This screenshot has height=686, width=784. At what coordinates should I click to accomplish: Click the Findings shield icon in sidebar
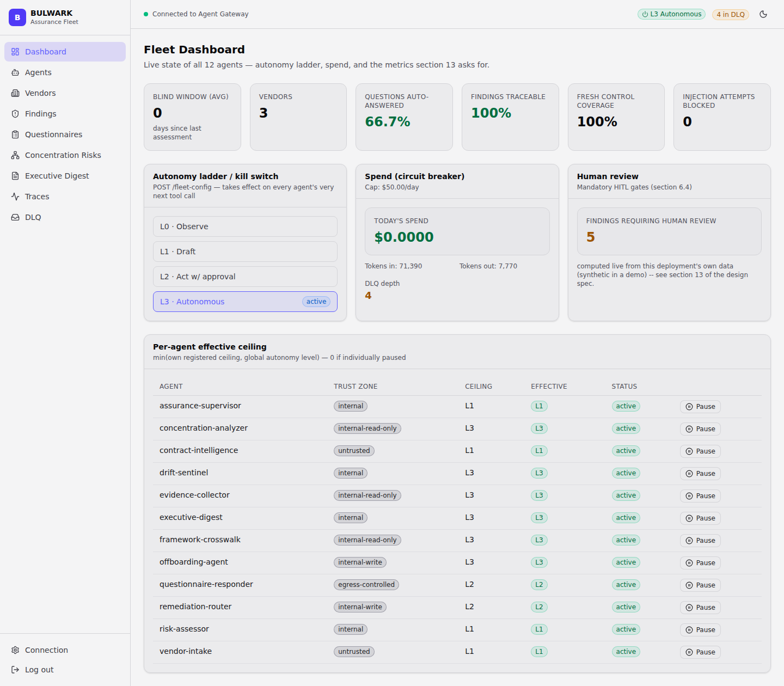(x=15, y=114)
